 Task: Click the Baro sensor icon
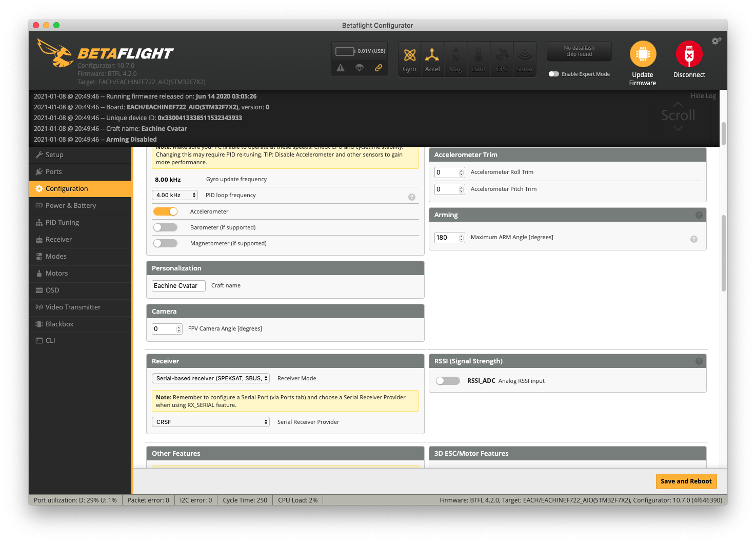(479, 59)
